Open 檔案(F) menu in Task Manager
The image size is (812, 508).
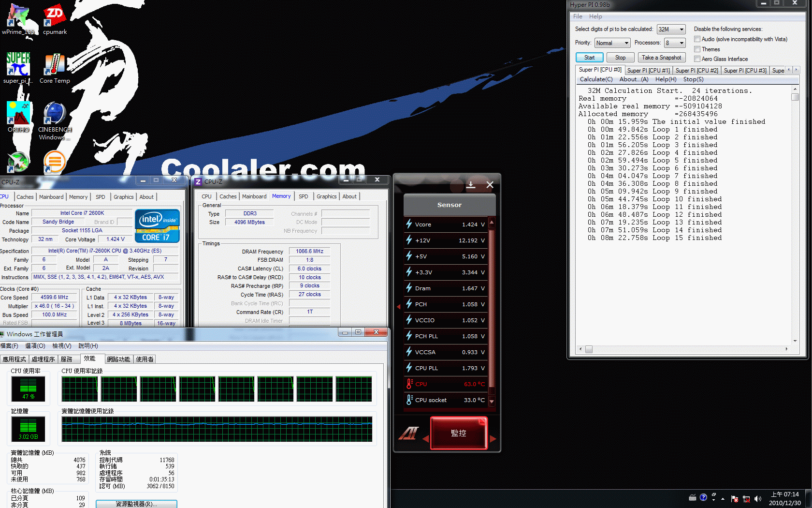pyautogui.click(x=10, y=346)
